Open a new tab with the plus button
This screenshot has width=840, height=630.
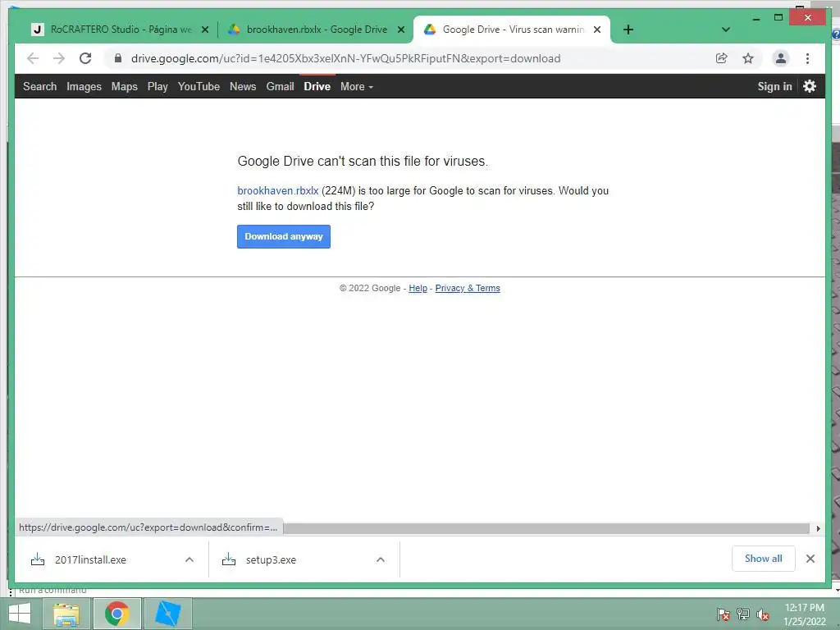[x=628, y=30]
